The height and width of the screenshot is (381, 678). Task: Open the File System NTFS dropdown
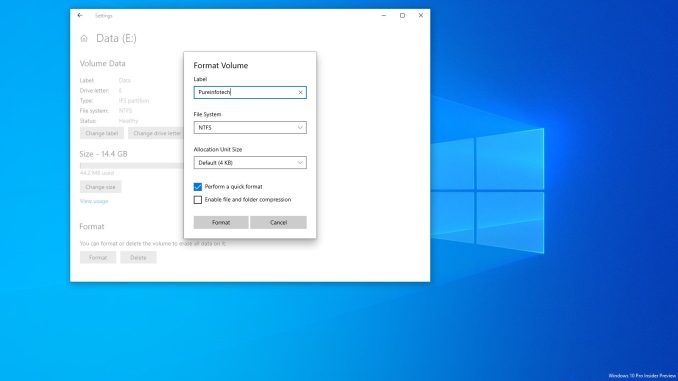coord(250,128)
